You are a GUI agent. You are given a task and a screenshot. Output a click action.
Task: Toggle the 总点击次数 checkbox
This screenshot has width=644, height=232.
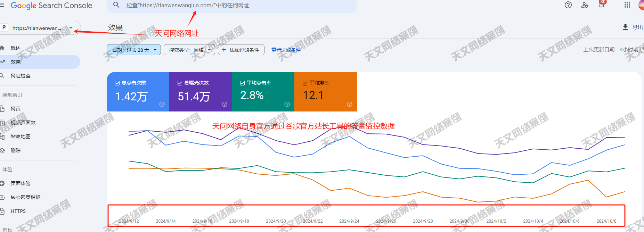(117, 83)
